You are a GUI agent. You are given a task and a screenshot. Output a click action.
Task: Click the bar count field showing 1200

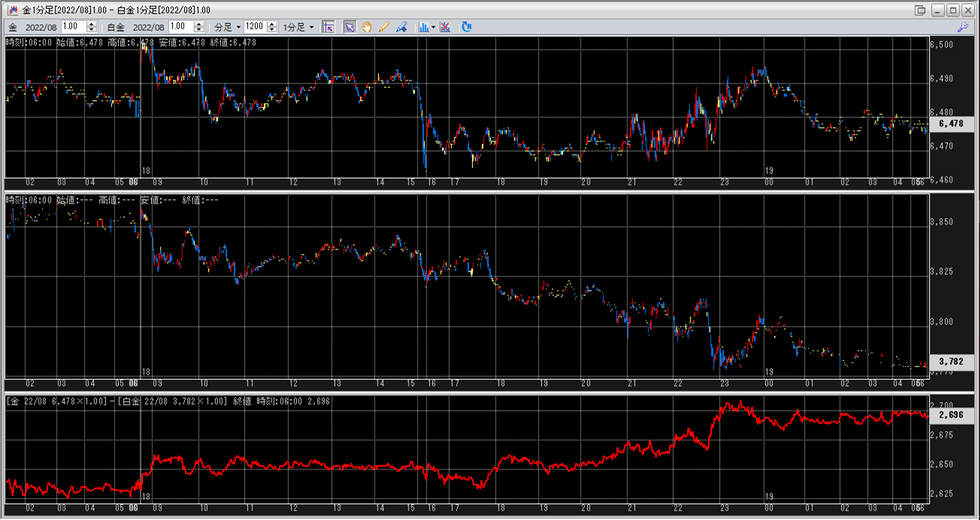point(254,26)
